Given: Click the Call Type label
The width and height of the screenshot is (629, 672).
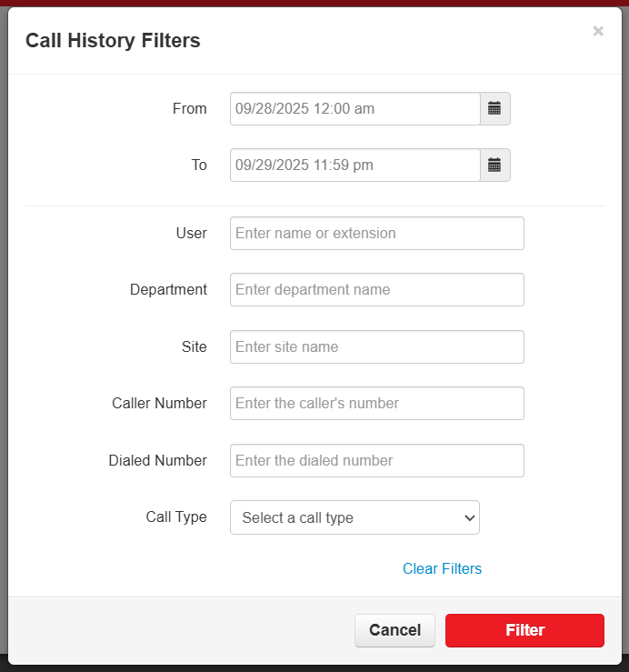Looking at the screenshot, I should [x=176, y=517].
